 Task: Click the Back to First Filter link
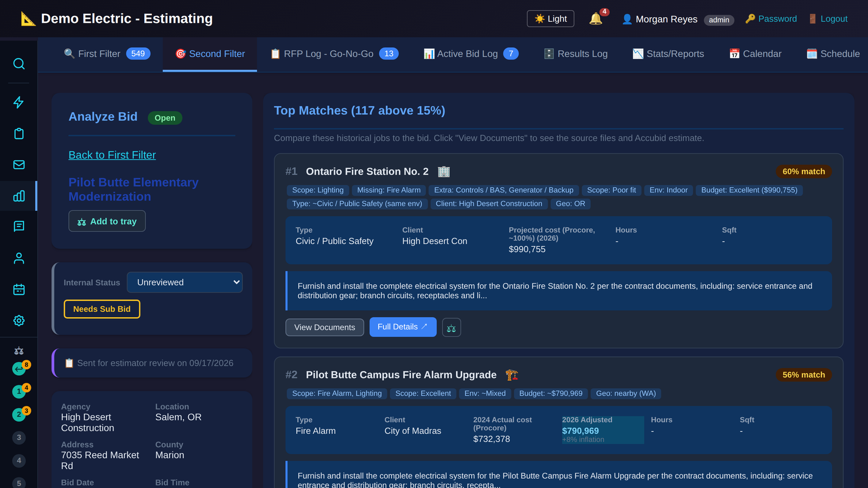(x=112, y=155)
